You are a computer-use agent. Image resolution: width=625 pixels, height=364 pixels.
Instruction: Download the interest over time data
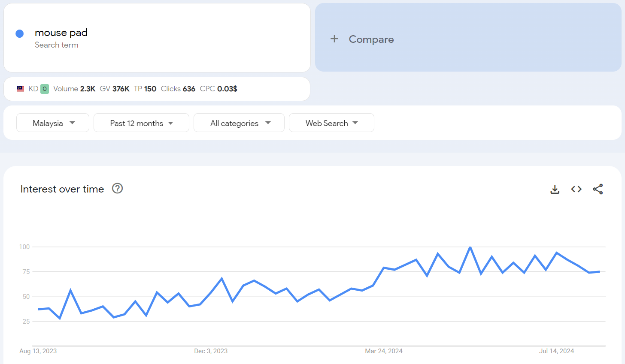[x=555, y=189]
